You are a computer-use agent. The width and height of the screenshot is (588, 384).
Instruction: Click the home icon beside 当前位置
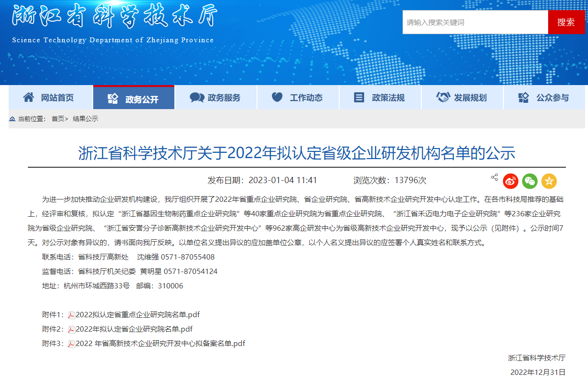(x=12, y=119)
